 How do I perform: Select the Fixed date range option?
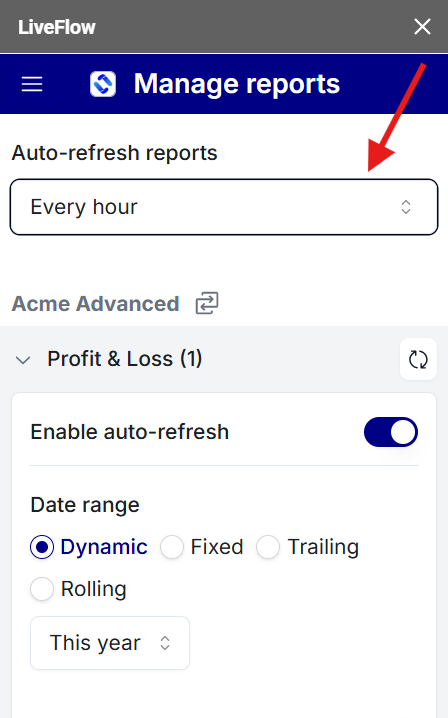click(x=172, y=547)
